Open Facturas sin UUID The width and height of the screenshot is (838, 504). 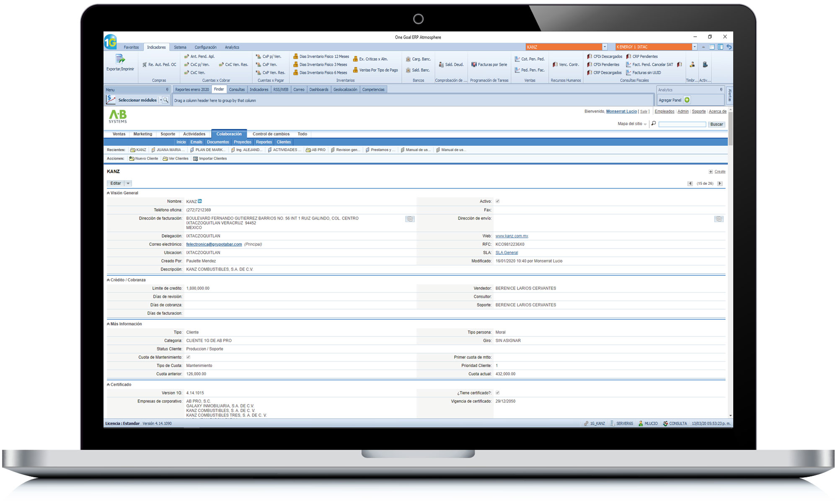(644, 72)
